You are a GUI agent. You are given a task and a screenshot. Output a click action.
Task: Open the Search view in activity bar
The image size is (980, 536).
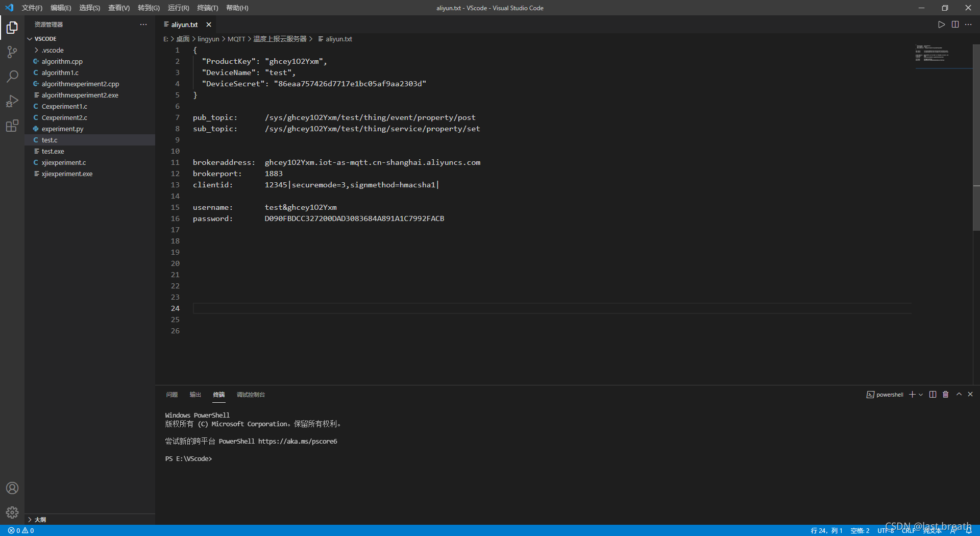click(x=12, y=77)
